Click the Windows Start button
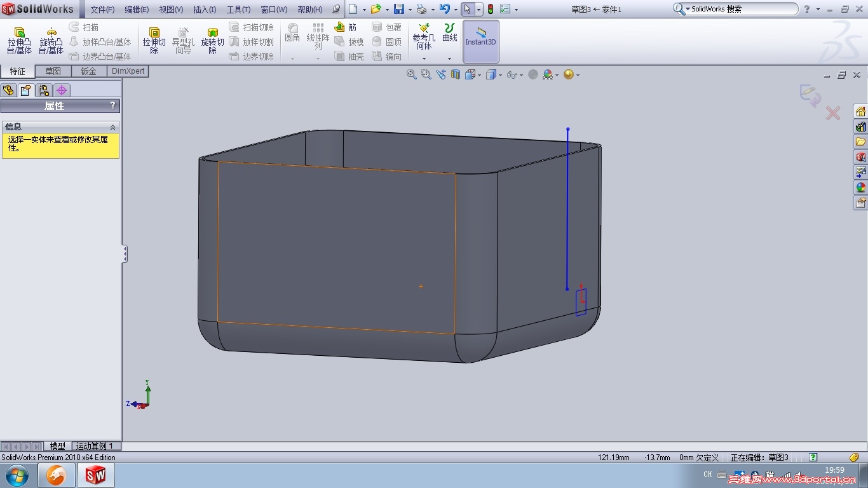The image size is (868, 488). (16, 475)
